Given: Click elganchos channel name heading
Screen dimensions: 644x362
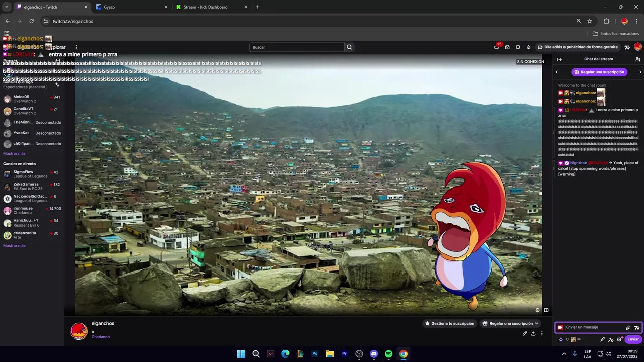Looking at the screenshot, I should click(103, 323).
